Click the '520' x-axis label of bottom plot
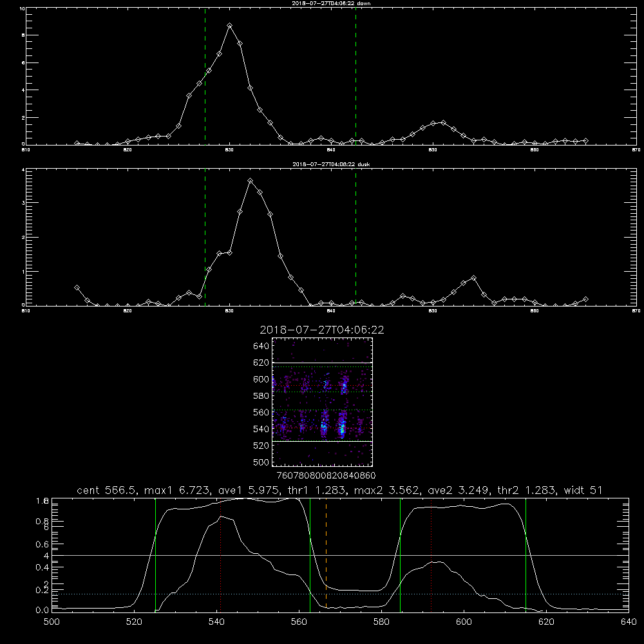Image resolution: width=644 pixels, height=644 pixels. [134, 622]
